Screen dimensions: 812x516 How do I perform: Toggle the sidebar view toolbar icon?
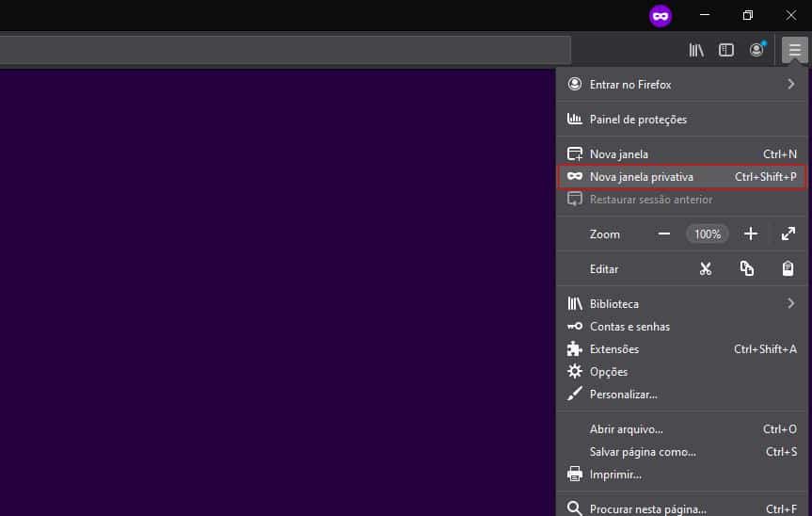(726, 50)
